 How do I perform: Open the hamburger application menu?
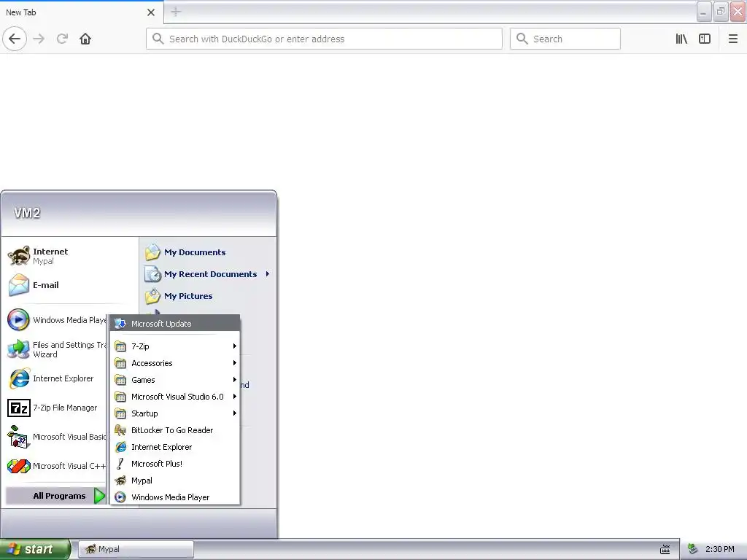click(733, 39)
